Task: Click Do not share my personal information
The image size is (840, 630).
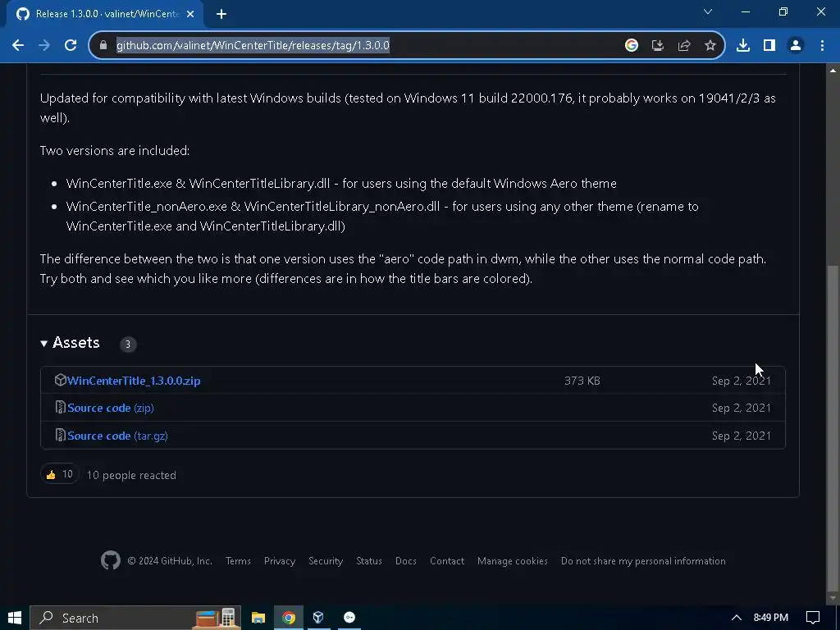Action: tap(643, 561)
